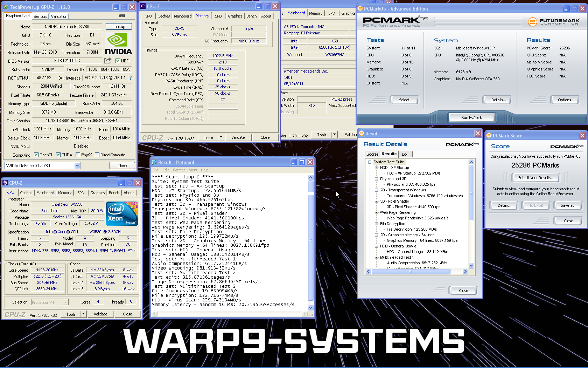Open the Caches tab in CPU-Z CPU window
Image resolution: width=588 pixels, height=368 pixels.
(26, 193)
